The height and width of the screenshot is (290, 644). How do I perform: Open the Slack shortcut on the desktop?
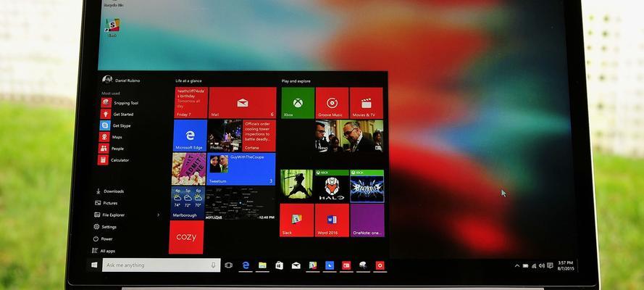click(x=112, y=27)
